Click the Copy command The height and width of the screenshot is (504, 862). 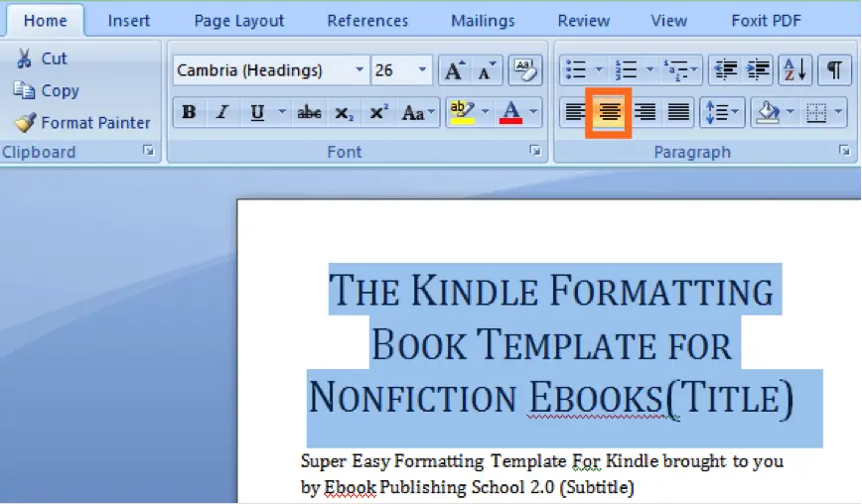(x=47, y=90)
